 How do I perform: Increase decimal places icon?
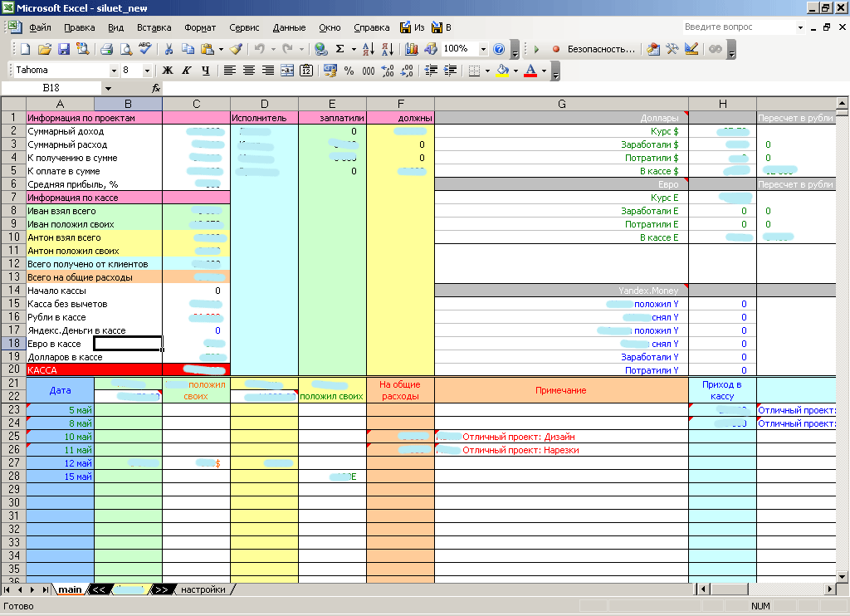pos(388,71)
